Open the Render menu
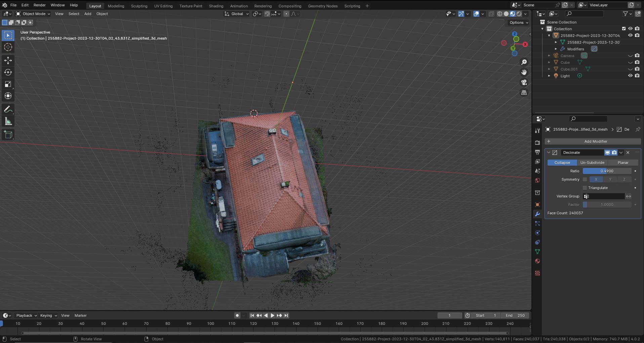644x343 pixels. (x=39, y=5)
